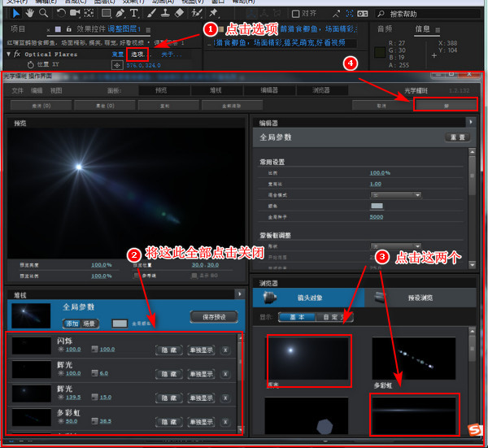Click the 重置 button in the editor header
488x448 pixels.
click(x=457, y=137)
